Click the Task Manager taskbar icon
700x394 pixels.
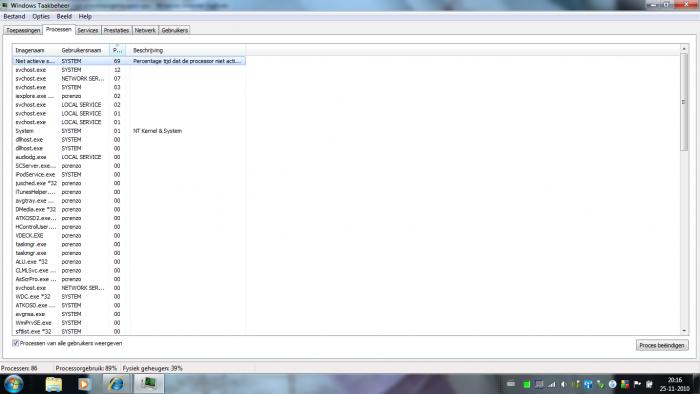[148, 384]
